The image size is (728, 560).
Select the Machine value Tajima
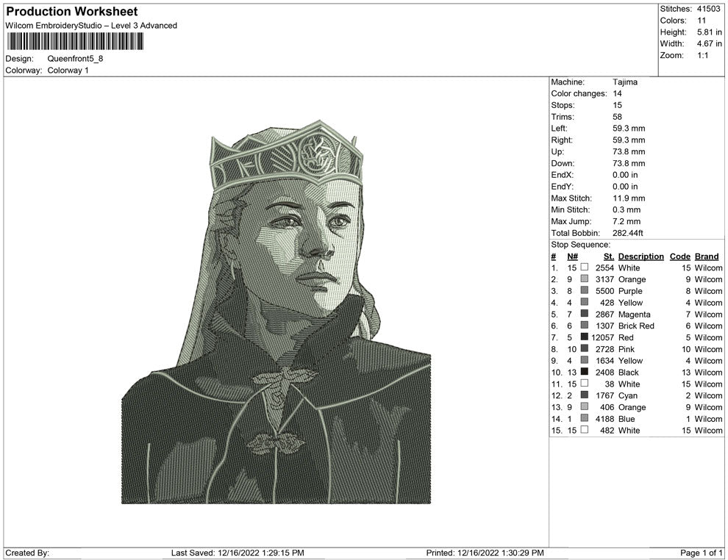pyautogui.click(x=625, y=82)
